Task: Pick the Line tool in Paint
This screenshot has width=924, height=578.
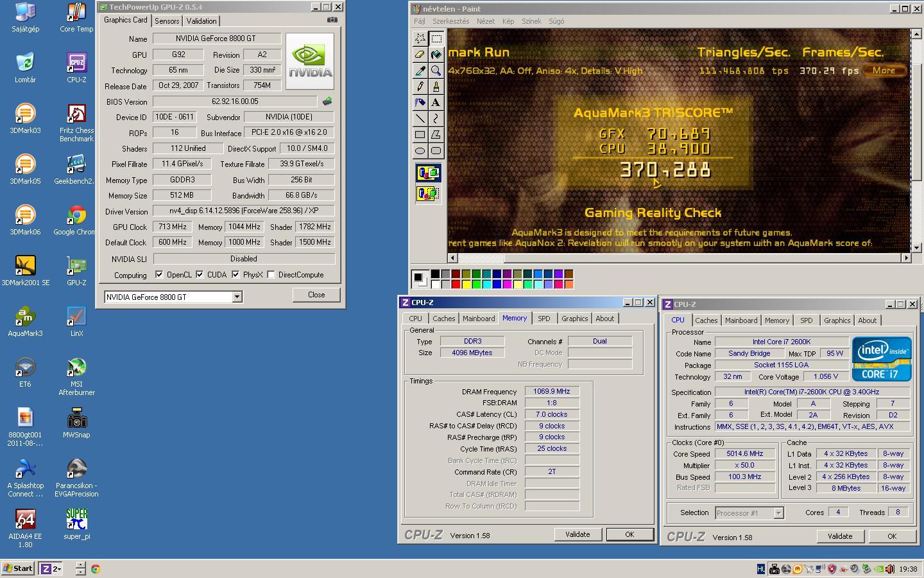Action: tap(420, 118)
